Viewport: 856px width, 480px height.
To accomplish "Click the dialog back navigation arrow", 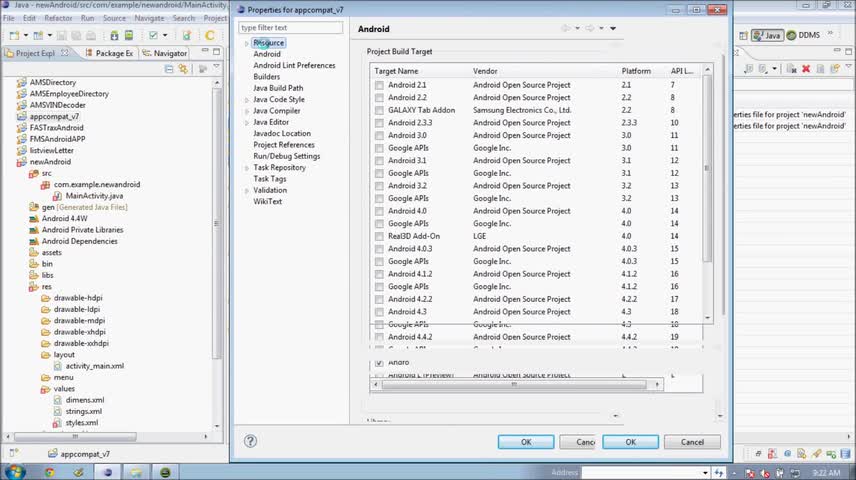I will (566, 28).
